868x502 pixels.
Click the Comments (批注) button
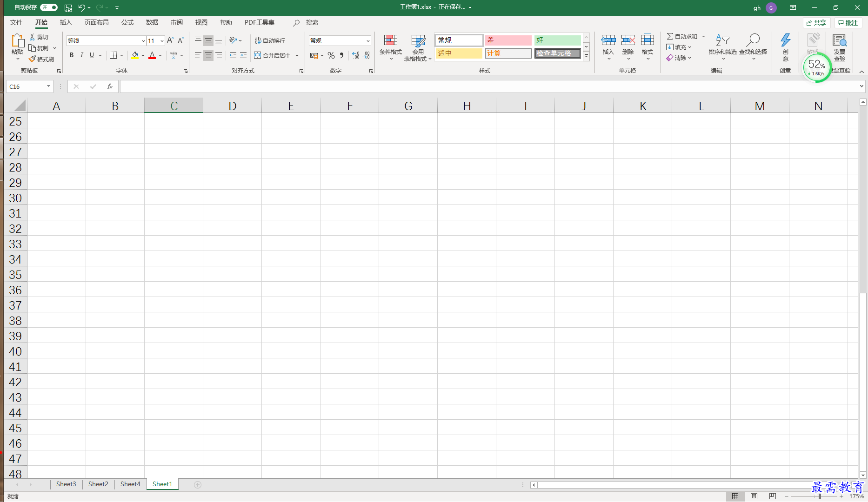[x=848, y=23]
